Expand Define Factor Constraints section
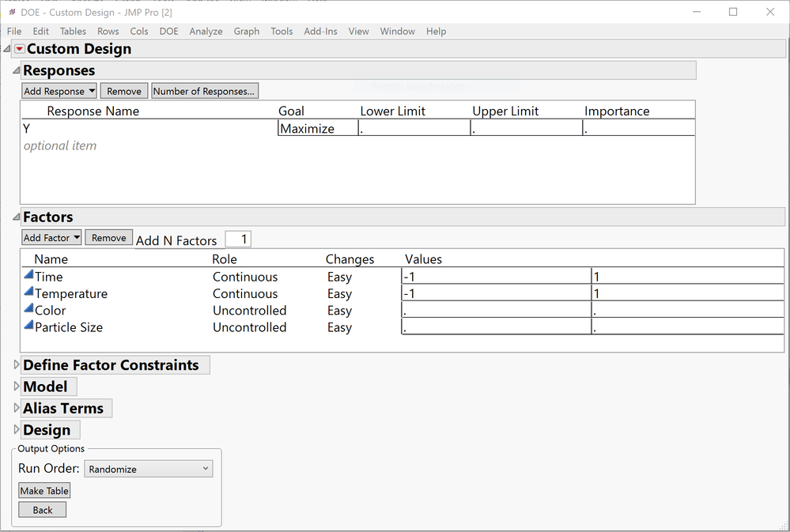 16,364
